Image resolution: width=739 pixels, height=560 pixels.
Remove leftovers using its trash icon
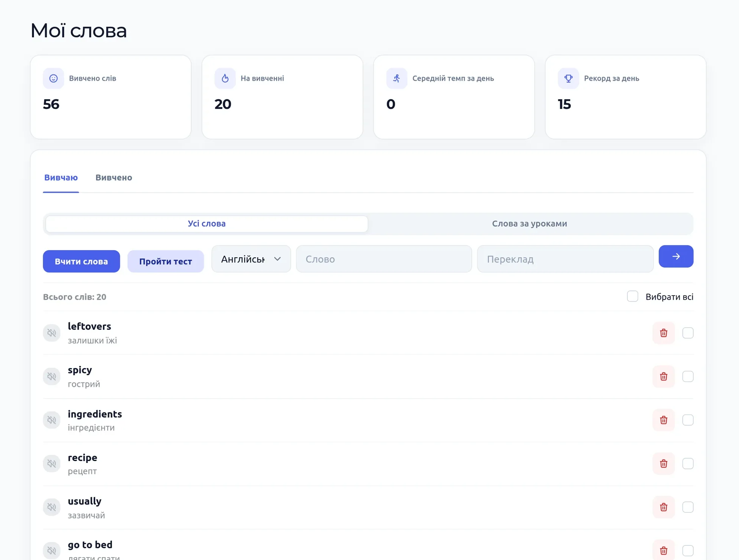pos(663,333)
